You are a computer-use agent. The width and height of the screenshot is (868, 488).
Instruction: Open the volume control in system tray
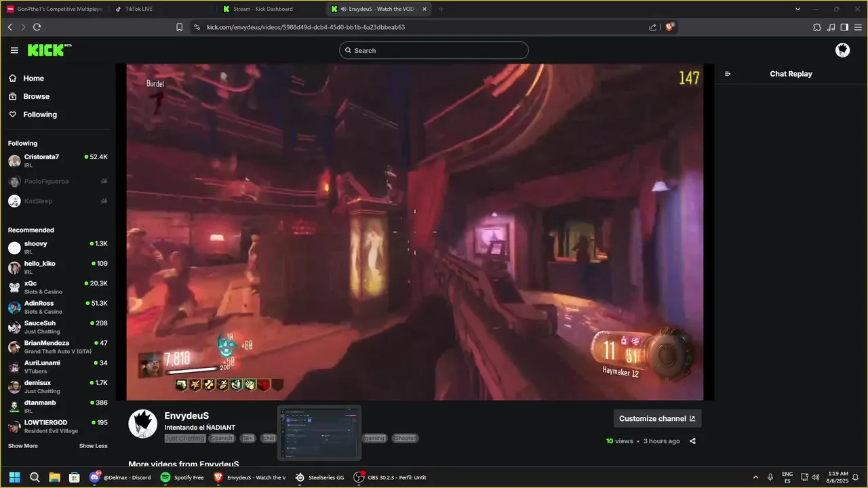pyautogui.click(x=816, y=477)
